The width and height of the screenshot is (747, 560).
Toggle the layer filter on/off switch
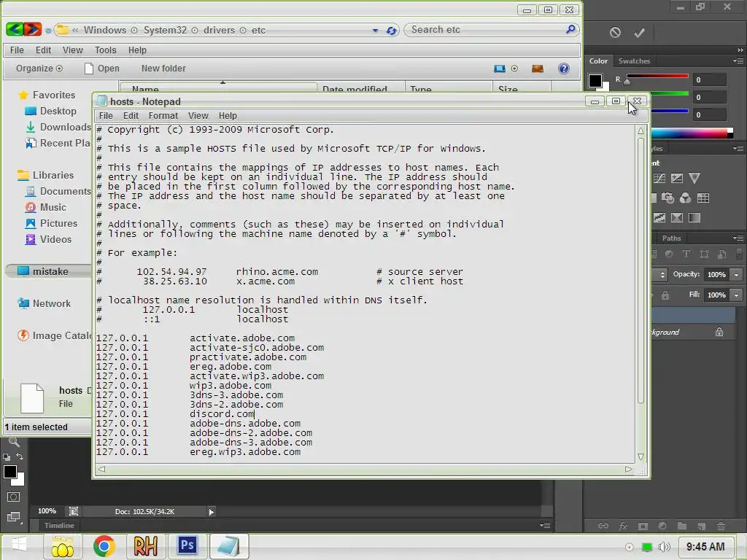[740, 254]
